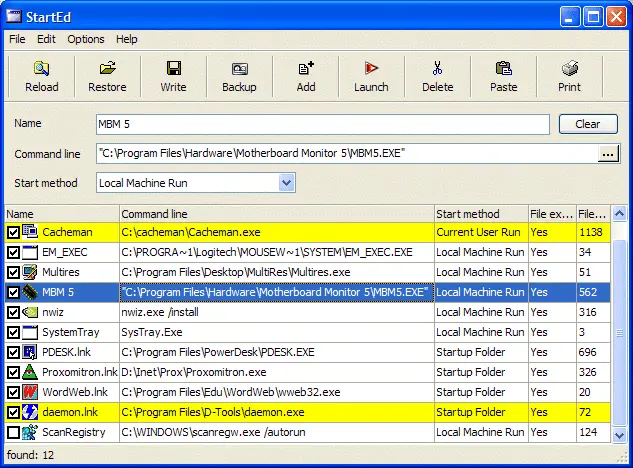Open the Edit menu
Viewport: 633px width, 468px height.
[x=47, y=39]
